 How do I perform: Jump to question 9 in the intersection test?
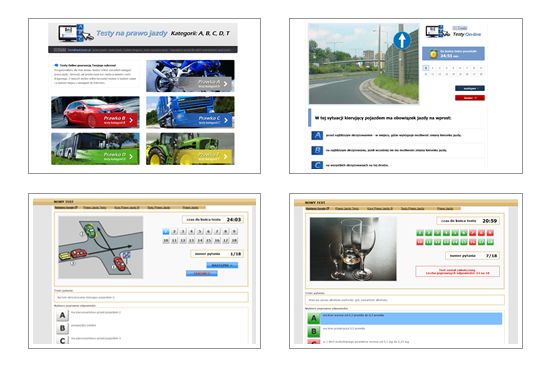pyautogui.click(x=234, y=232)
